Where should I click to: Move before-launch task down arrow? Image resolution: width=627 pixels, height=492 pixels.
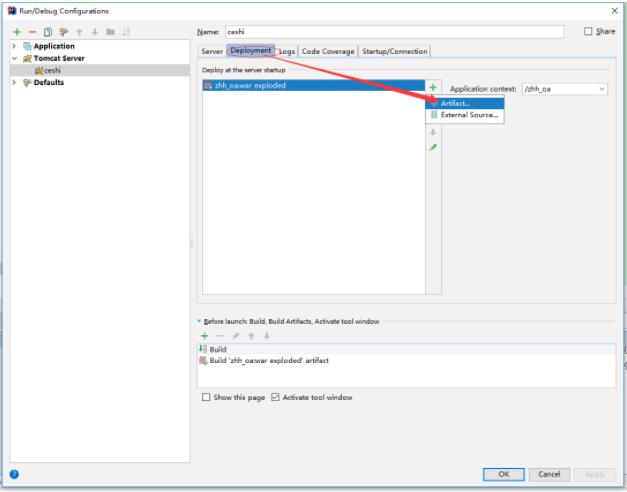267,336
